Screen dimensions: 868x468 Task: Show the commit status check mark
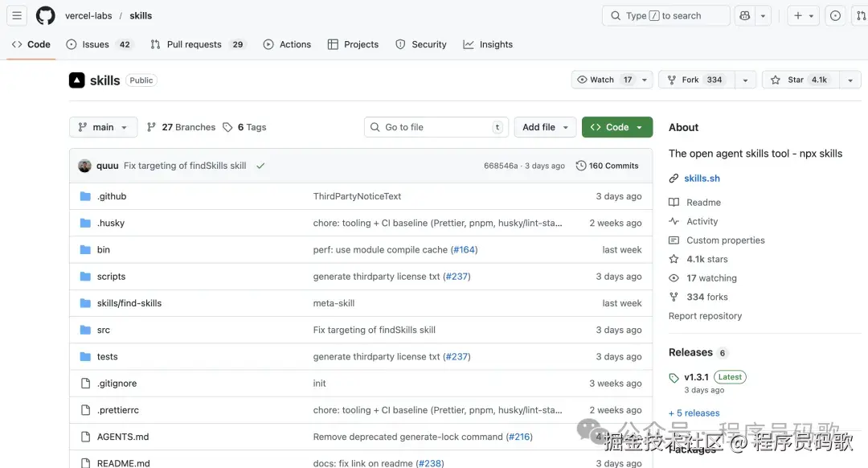click(x=260, y=166)
